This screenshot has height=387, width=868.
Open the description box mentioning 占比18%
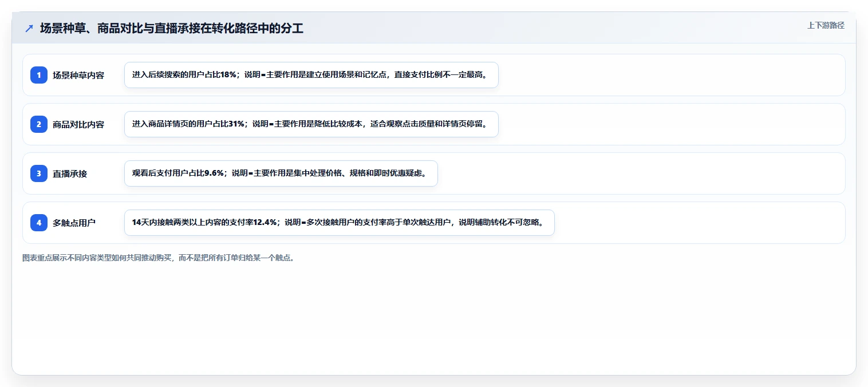[x=311, y=75]
